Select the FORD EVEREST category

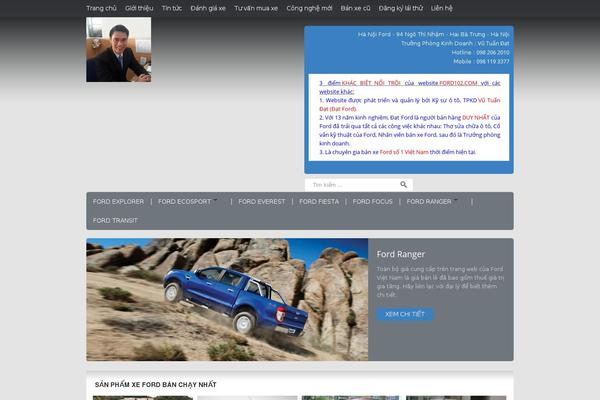[262, 202]
